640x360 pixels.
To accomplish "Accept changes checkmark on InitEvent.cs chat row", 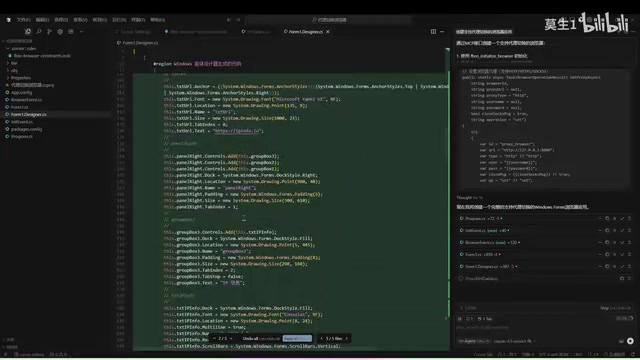I will pos(622,231).
